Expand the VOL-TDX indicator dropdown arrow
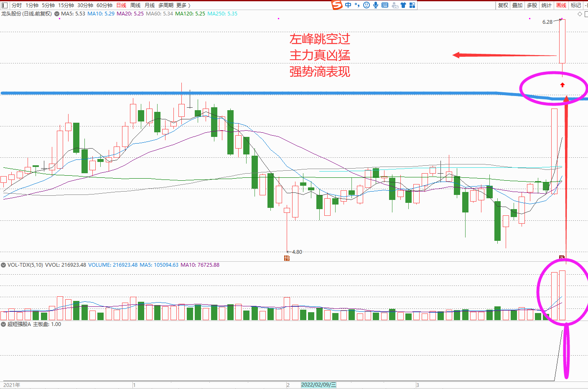Viewport: 588px width, 389px height. (x=3, y=265)
